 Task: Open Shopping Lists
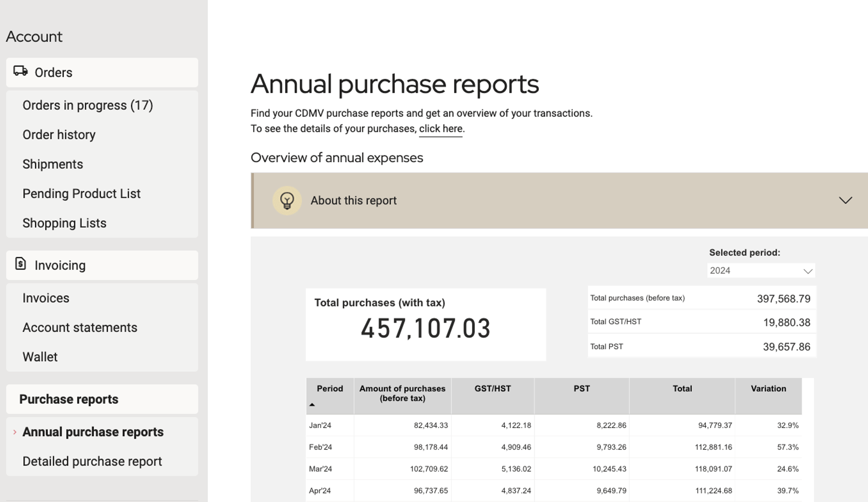pos(64,223)
